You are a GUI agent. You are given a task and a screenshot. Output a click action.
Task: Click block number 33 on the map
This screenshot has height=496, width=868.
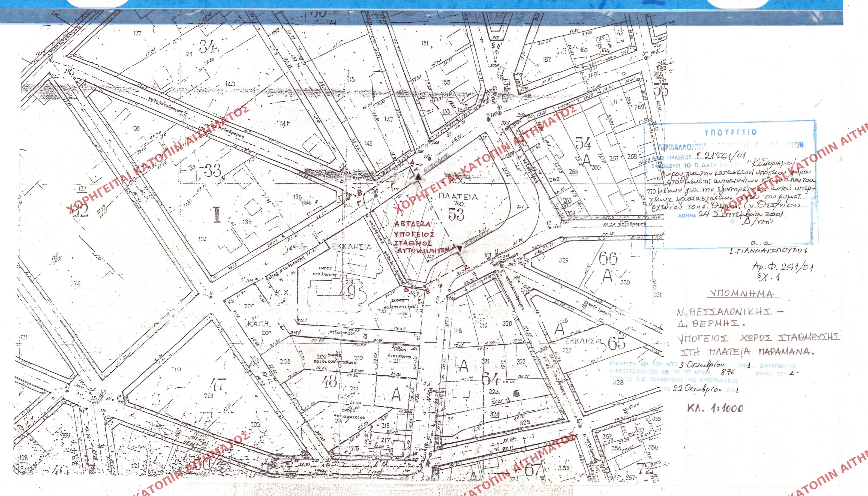tap(212, 171)
